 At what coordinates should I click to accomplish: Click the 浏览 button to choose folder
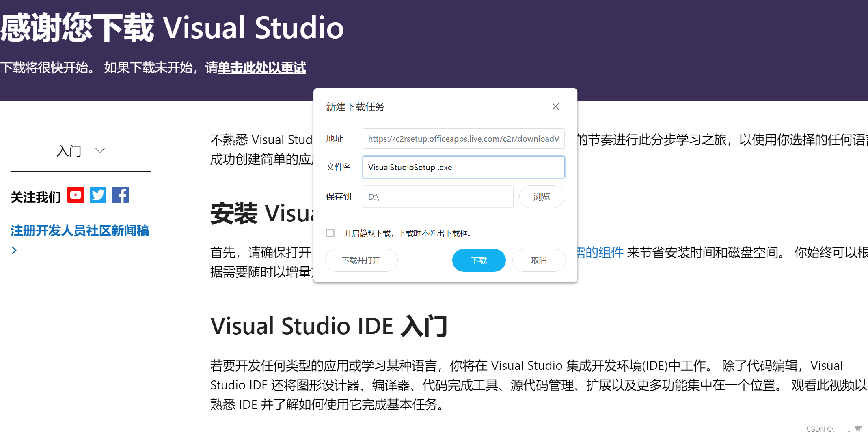542,197
